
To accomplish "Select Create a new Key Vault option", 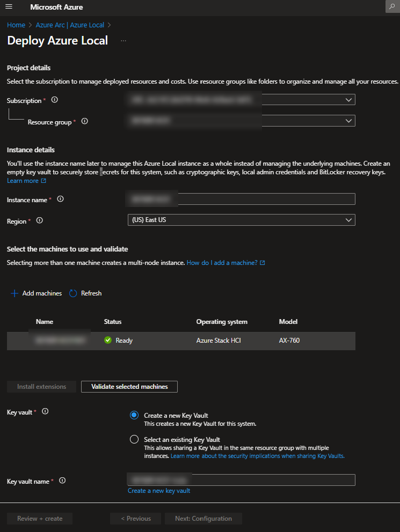I will [x=134, y=415].
